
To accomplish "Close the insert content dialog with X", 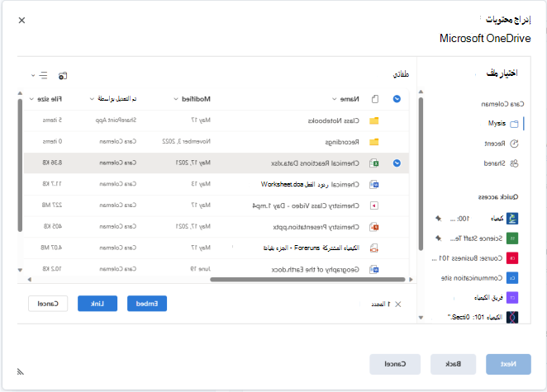I will [x=21, y=20].
